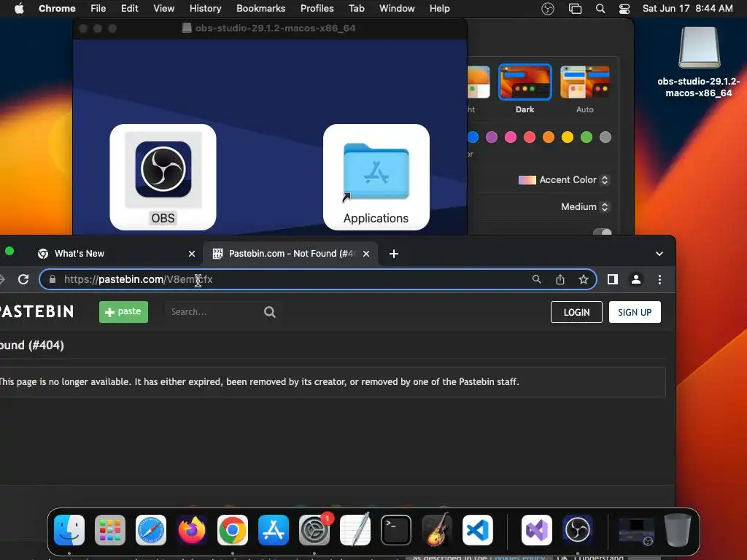The image size is (747, 560).
Task: Close the What's New tab
Action: pos(192,254)
